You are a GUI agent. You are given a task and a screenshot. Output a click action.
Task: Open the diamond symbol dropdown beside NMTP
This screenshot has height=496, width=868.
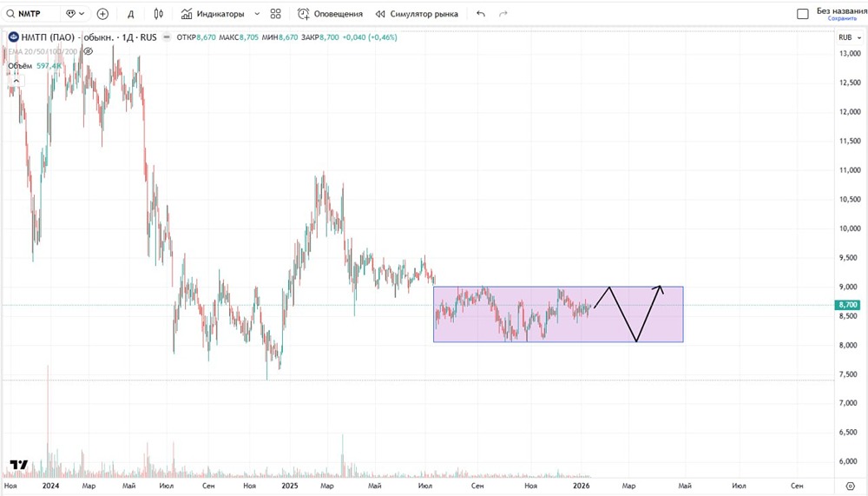point(76,14)
